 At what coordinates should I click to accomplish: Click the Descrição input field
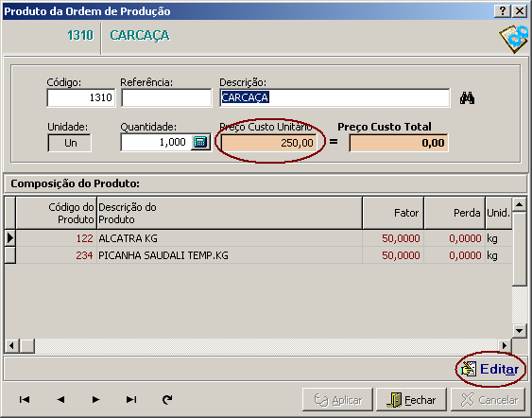(335, 97)
